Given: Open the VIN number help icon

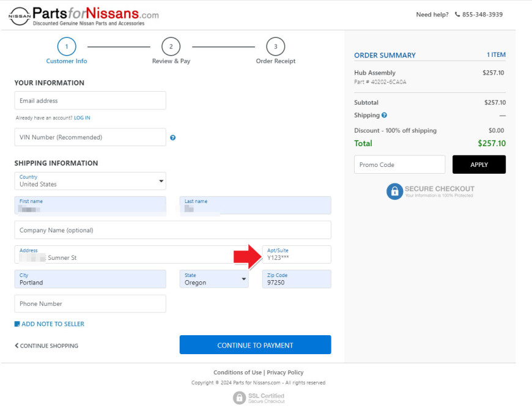Looking at the screenshot, I should click(x=172, y=138).
